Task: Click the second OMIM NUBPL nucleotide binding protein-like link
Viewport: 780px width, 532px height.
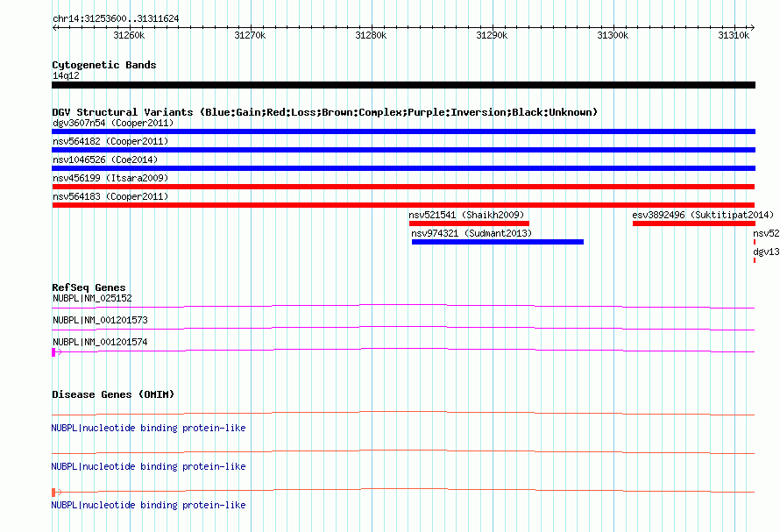Action: coord(148,467)
